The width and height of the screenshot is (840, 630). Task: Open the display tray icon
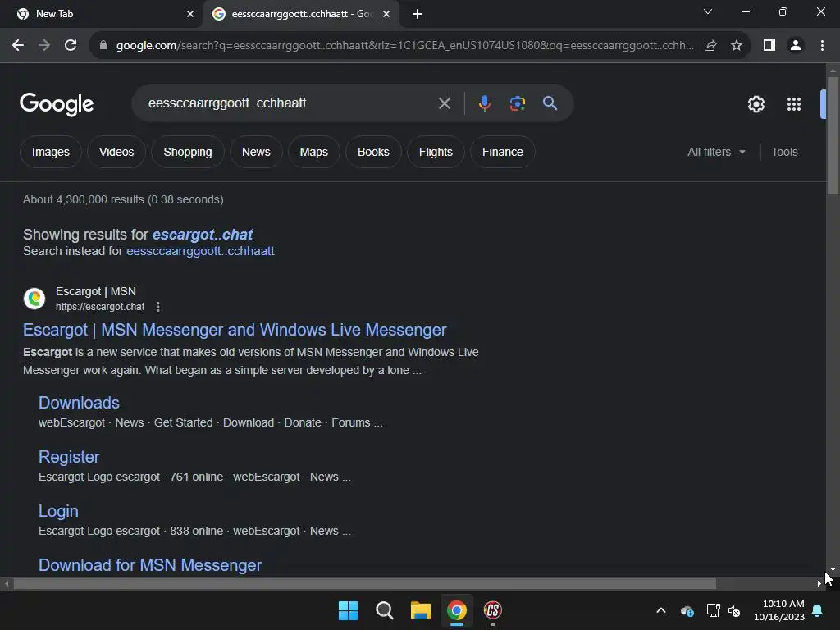pos(713,610)
